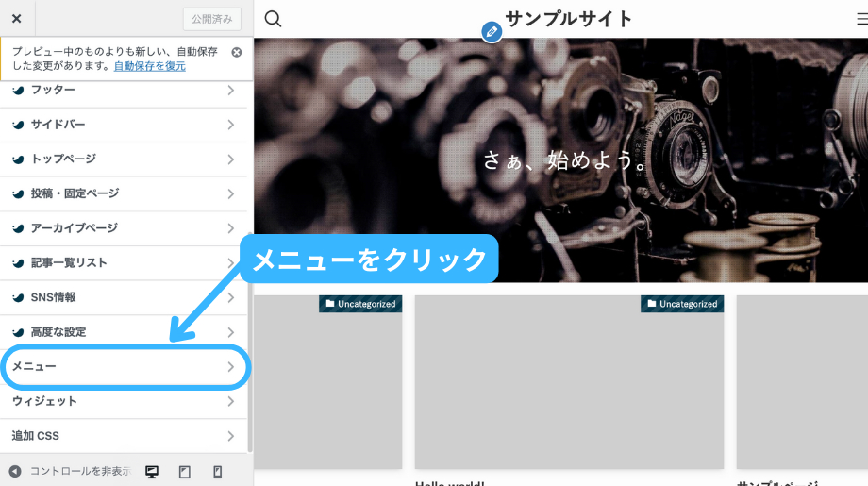Click the blue pencil edit shortcut icon

tap(491, 32)
